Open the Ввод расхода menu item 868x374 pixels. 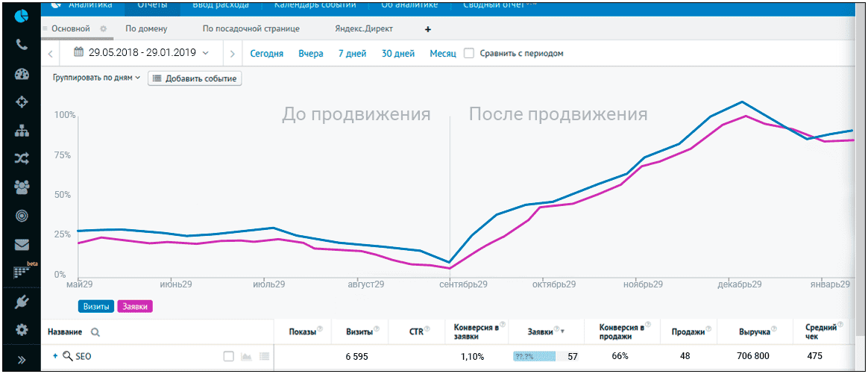tap(220, 5)
